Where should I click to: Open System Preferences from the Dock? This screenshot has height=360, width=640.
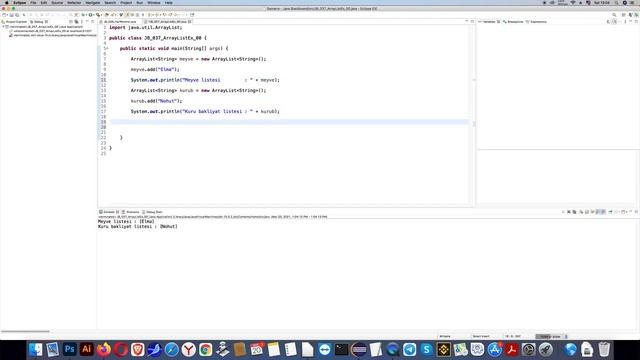pyautogui.click(x=529, y=349)
